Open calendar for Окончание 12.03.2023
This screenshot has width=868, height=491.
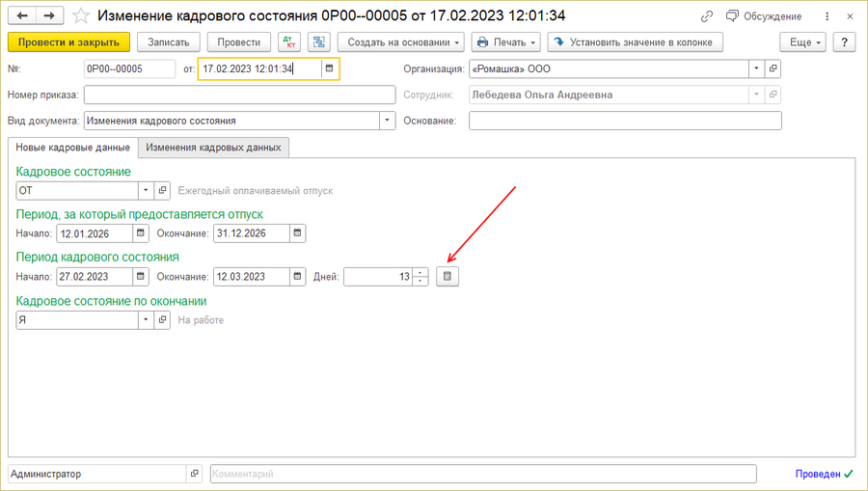point(297,276)
